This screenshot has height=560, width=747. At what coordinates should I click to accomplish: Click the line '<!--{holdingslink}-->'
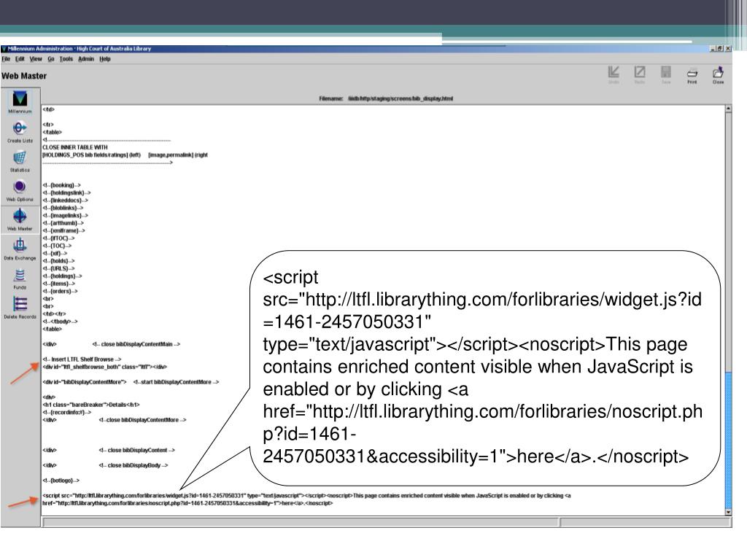[x=66, y=192]
